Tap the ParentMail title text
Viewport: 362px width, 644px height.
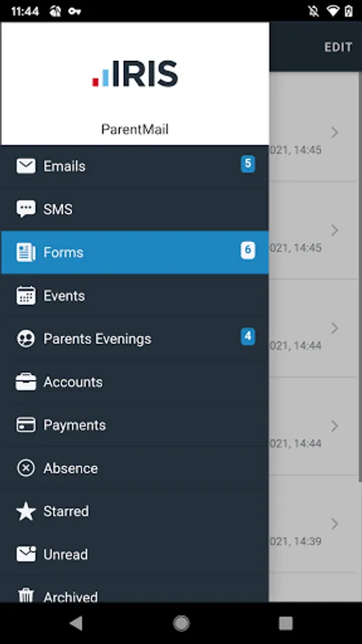pos(134,130)
